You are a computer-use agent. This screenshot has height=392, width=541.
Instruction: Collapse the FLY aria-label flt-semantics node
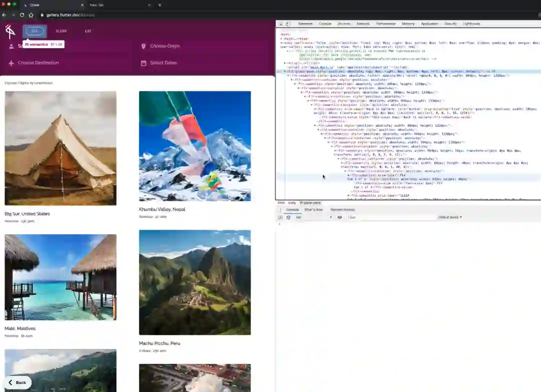pos(349,175)
